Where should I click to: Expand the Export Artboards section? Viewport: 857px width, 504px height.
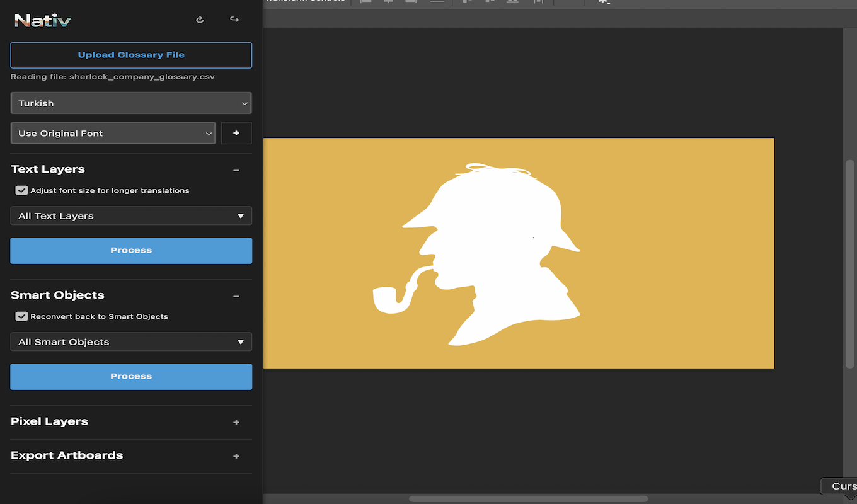pyautogui.click(x=236, y=456)
